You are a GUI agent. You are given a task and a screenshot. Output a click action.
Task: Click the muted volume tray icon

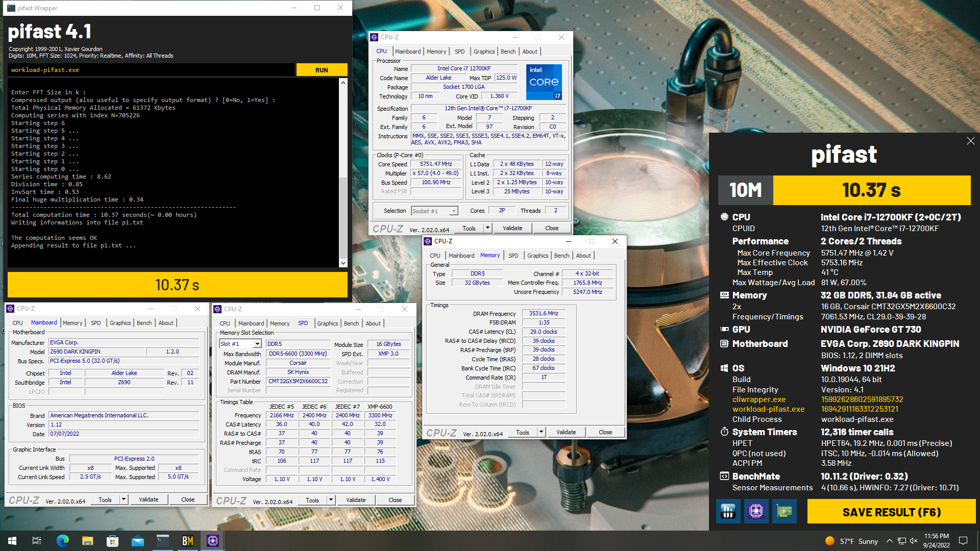pos(914,541)
